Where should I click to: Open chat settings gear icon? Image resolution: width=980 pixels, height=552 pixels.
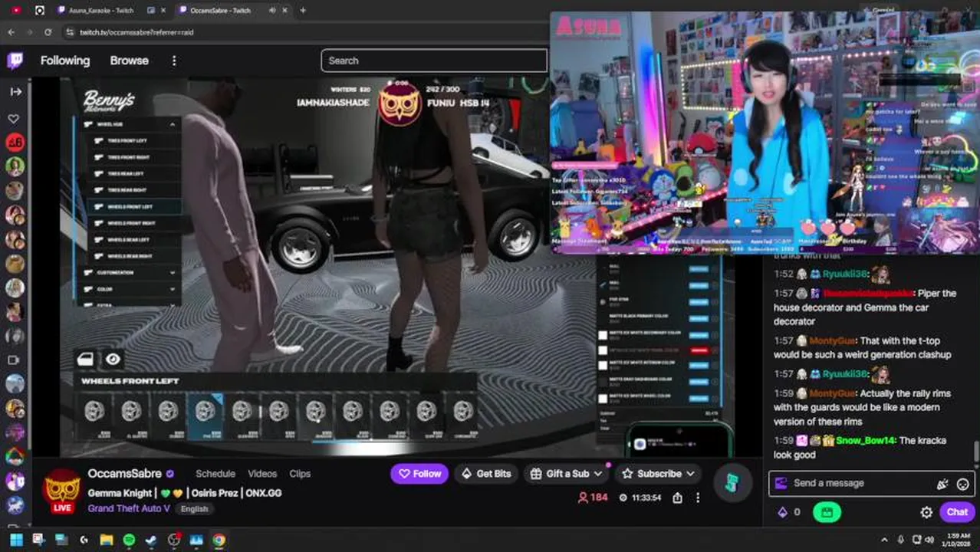coord(926,512)
